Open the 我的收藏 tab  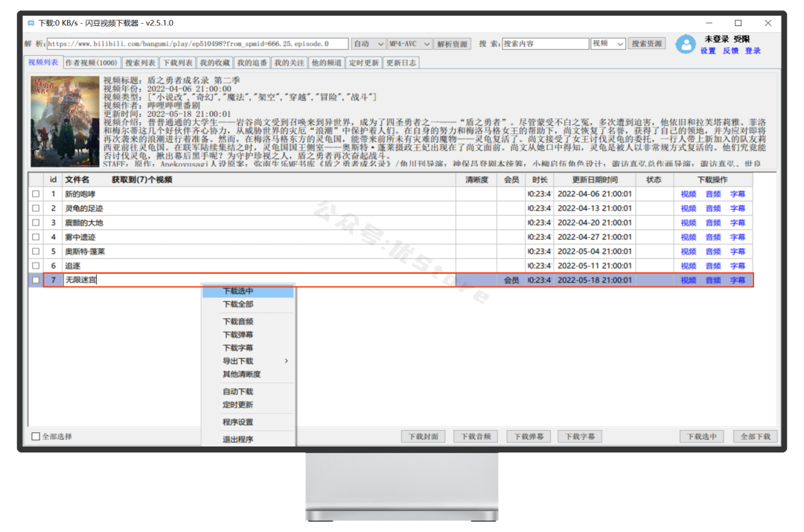214,63
